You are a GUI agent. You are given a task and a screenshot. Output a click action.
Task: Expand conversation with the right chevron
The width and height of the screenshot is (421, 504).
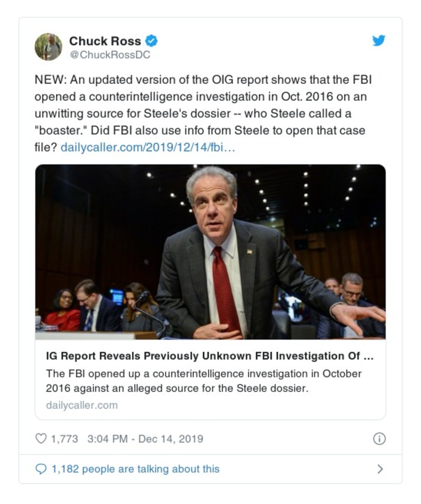coord(380,469)
